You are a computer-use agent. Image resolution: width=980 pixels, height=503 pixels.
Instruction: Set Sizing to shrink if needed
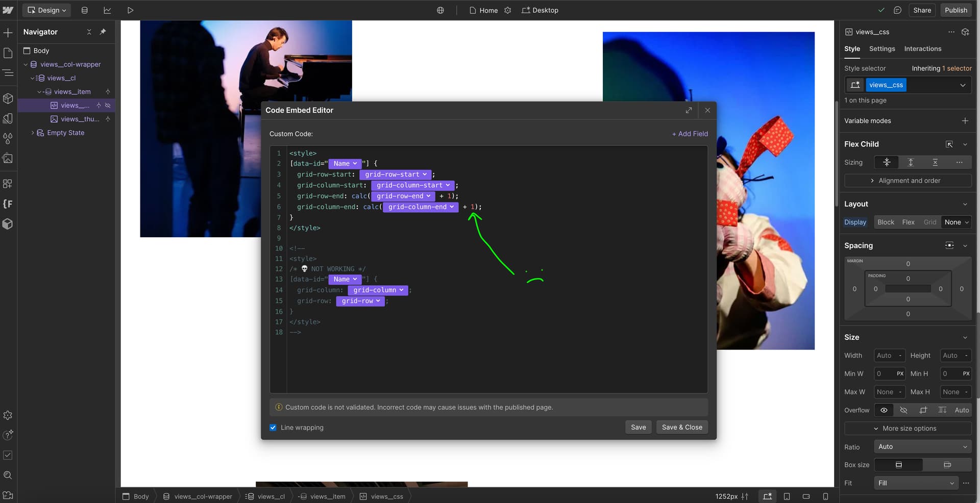[887, 162]
